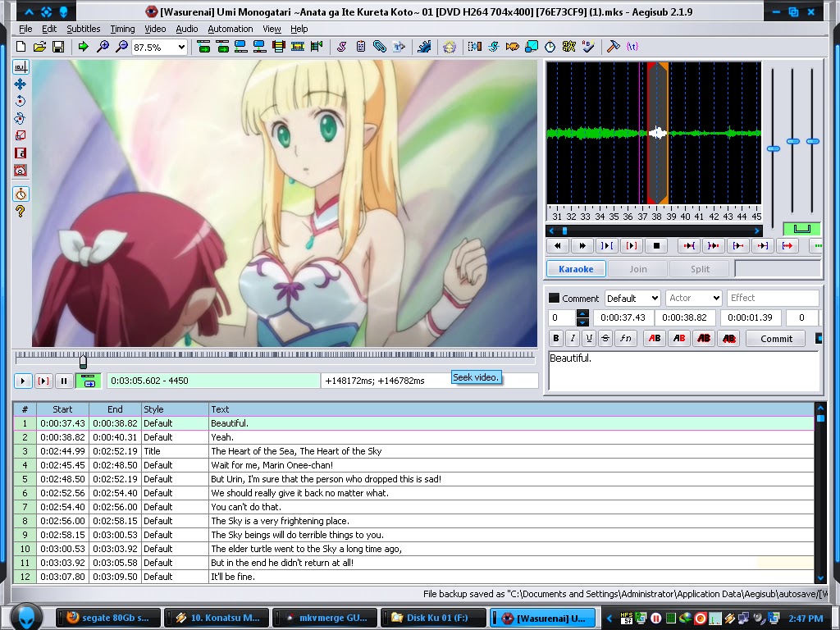This screenshot has width=840, height=630.
Task: Open the Styles Manager (pink S icon)
Action: tap(341, 47)
